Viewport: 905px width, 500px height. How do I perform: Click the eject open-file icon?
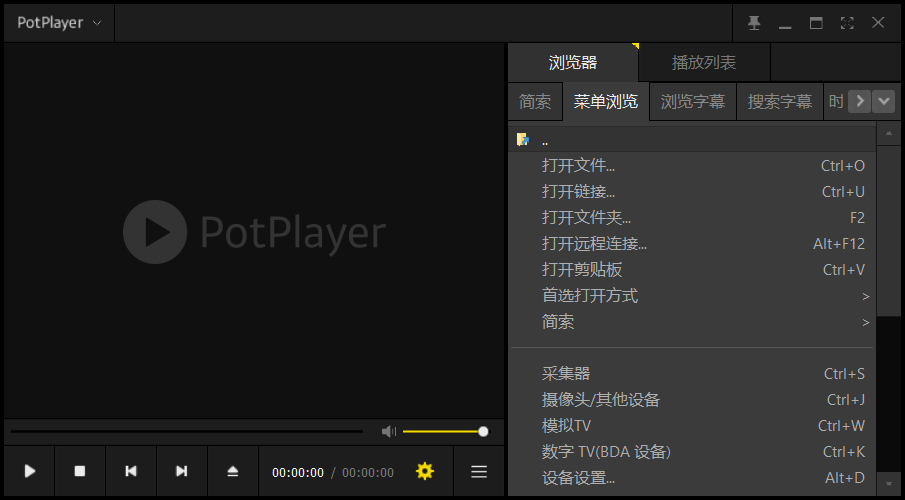(x=233, y=471)
